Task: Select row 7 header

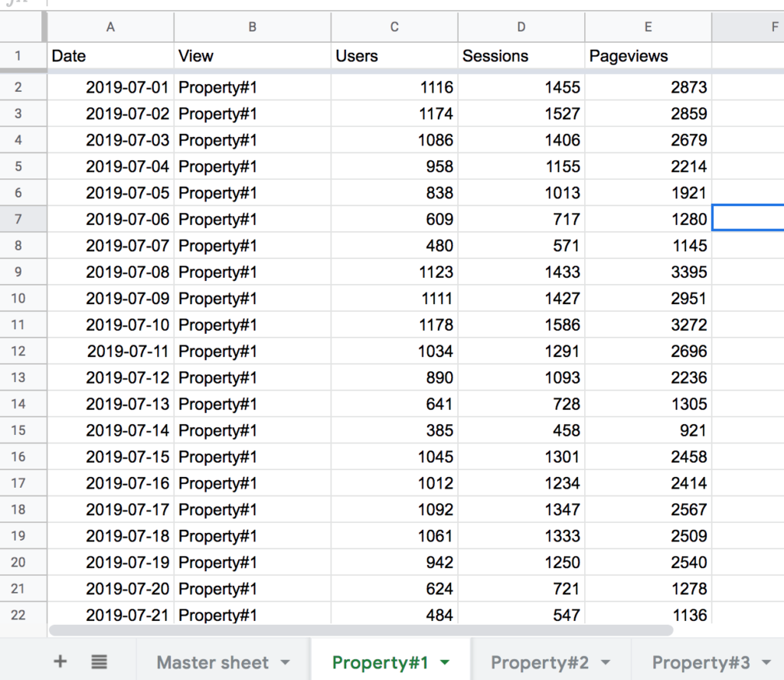Action: coord(19,219)
